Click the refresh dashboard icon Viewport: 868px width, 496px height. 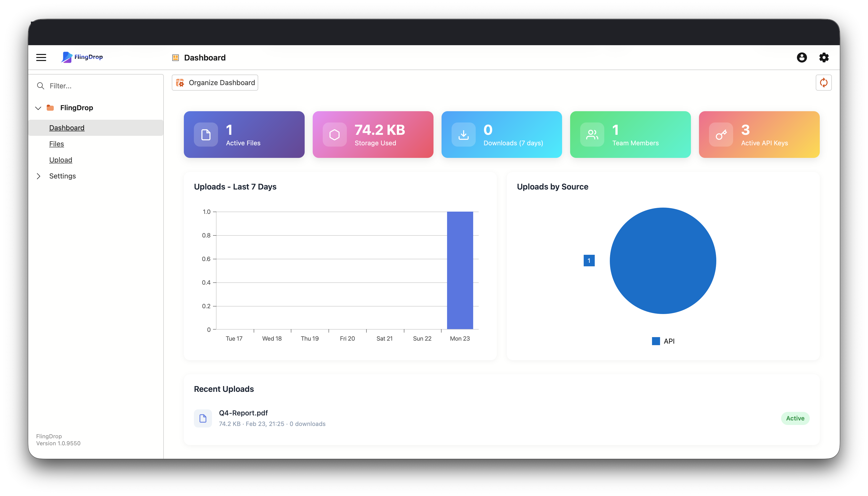tap(824, 82)
